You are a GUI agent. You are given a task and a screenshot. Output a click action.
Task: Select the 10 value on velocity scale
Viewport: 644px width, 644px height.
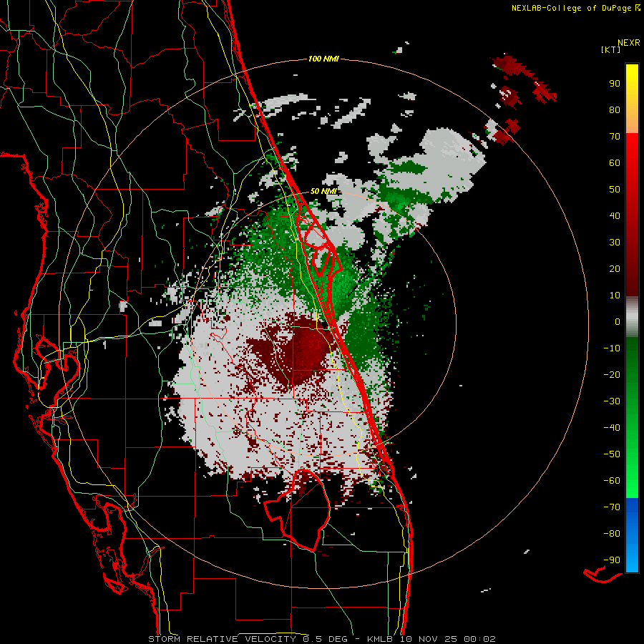(615, 296)
